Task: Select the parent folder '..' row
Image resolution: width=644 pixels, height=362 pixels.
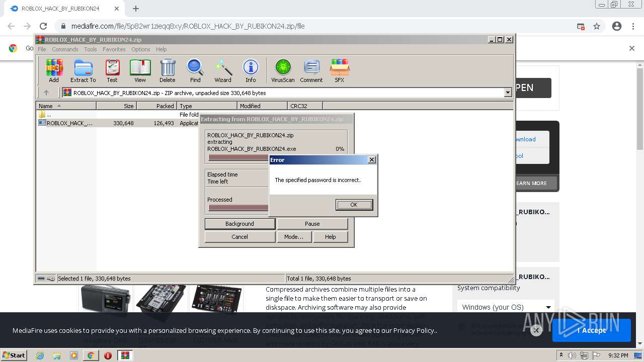Action: coord(118,115)
